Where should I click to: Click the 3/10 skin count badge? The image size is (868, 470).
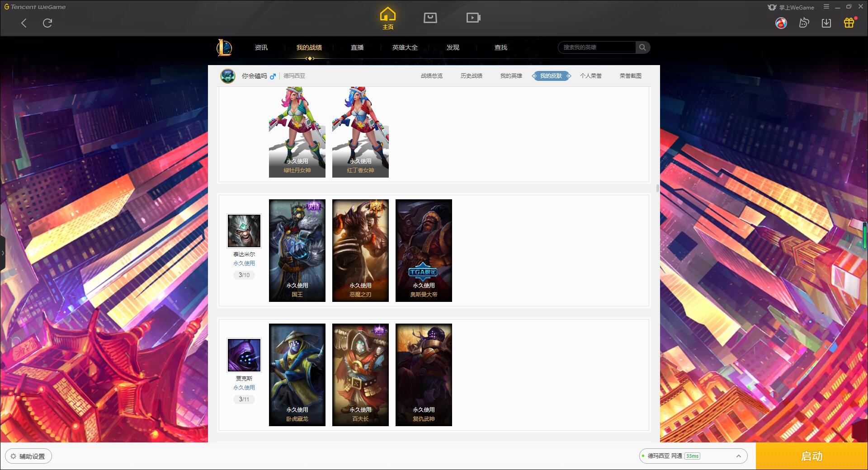point(244,275)
